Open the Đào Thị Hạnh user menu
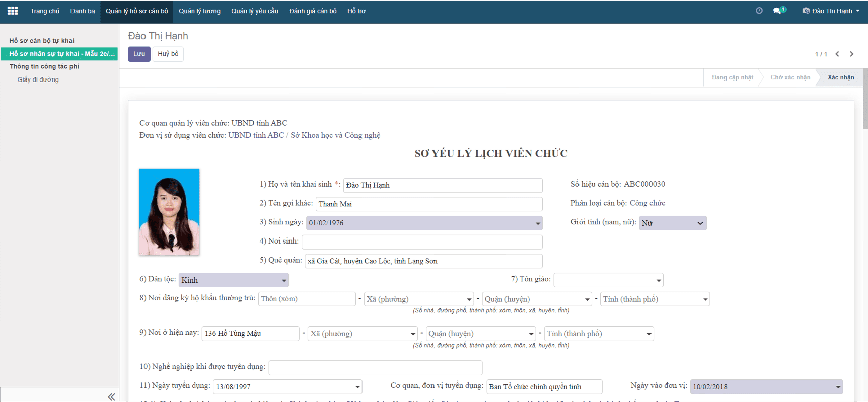Image resolution: width=868 pixels, height=402 pixels. (x=831, y=11)
